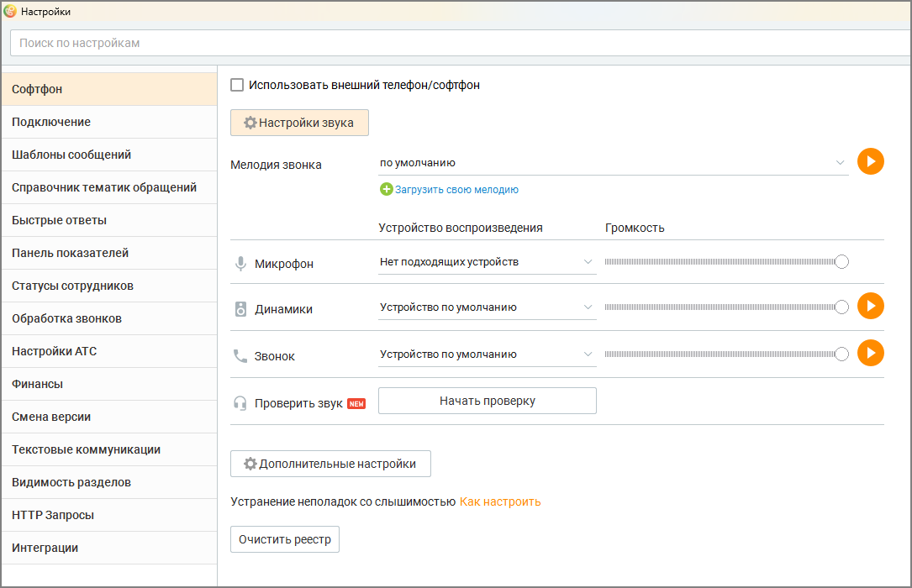Open Загрузить свою мелодию link

coord(456,189)
